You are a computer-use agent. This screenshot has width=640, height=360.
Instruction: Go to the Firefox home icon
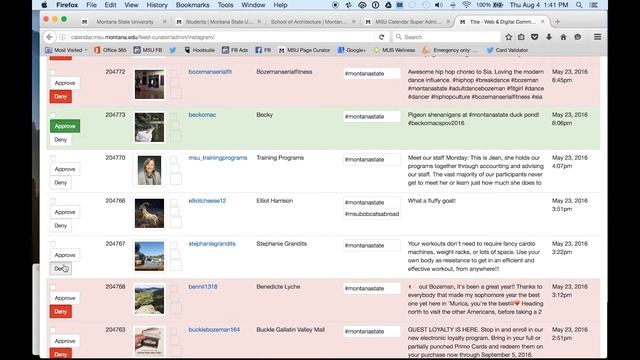pyautogui.click(x=563, y=37)
